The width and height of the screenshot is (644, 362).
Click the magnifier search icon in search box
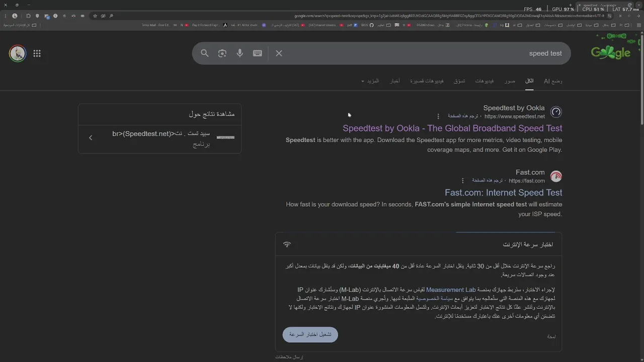click(x=205, y=53)
